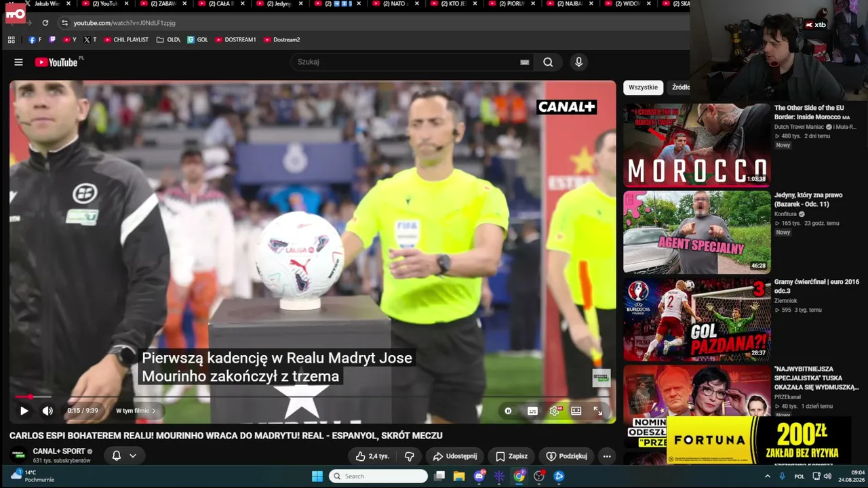
Task: Open the Windows Start menu
Action: pos(317,476)
